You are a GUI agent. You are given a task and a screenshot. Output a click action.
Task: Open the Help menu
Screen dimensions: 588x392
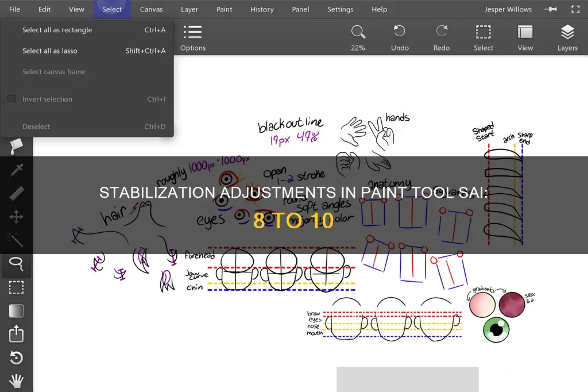tap(379, 9)
